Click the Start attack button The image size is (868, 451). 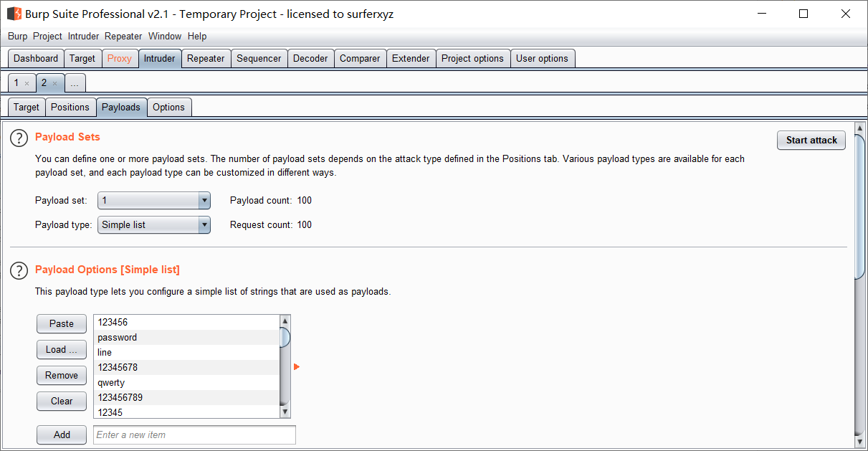point(811,141)
